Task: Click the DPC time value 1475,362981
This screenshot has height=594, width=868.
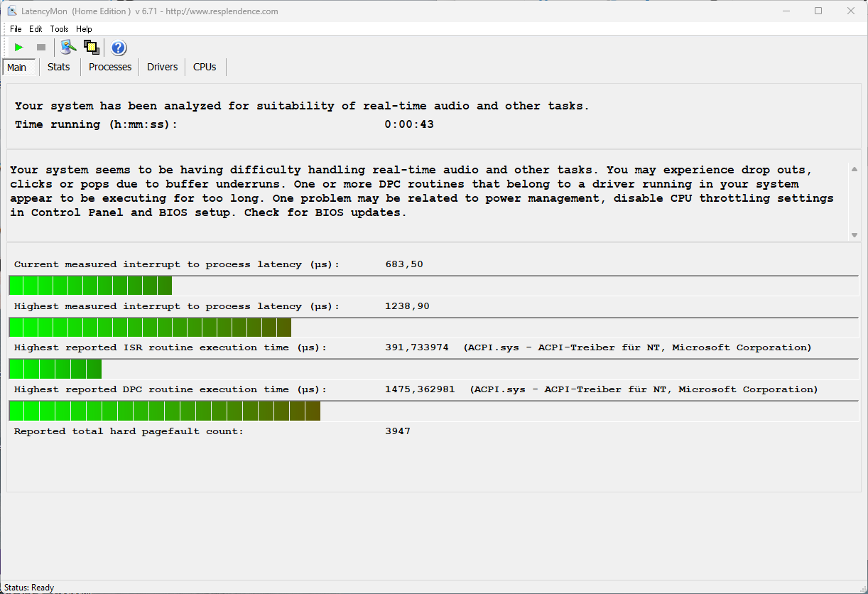Action: point(420,389)
